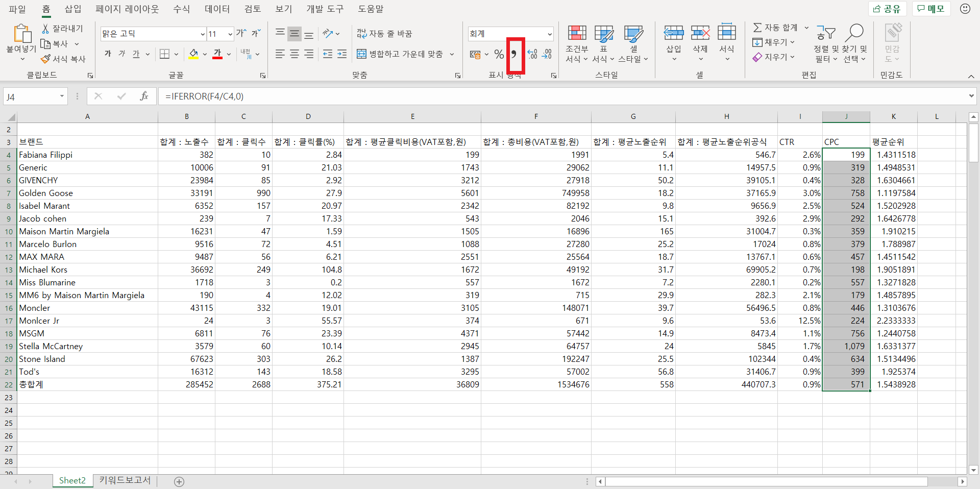
Task: Click the Delete cells (삭제) icon
Action: (x=700, y=34)
